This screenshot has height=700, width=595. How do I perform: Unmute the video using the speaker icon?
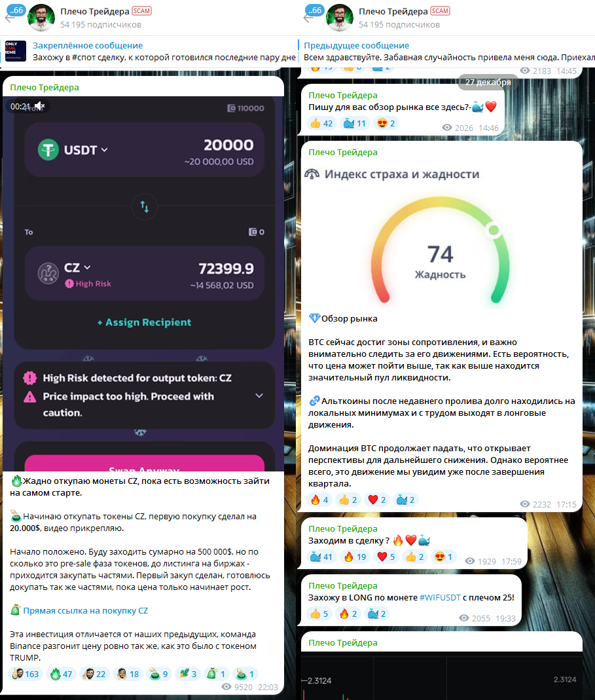40,106
